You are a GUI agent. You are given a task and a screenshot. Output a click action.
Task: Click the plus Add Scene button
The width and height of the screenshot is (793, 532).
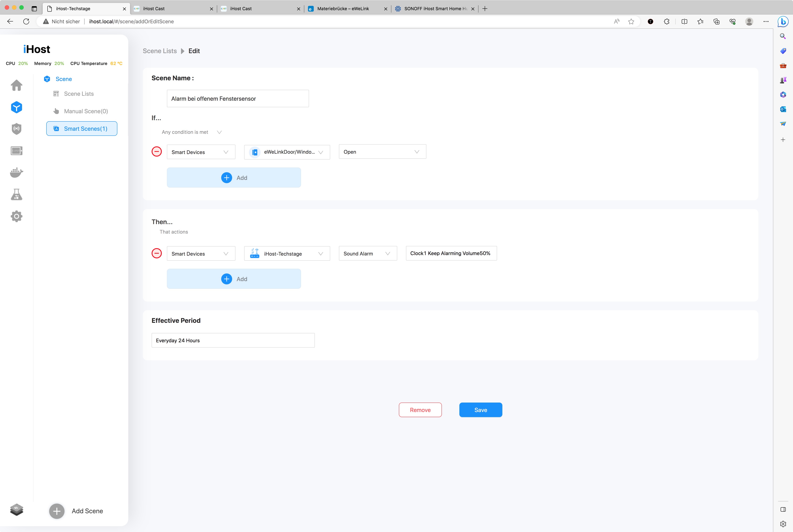click(x=57, y=511)
